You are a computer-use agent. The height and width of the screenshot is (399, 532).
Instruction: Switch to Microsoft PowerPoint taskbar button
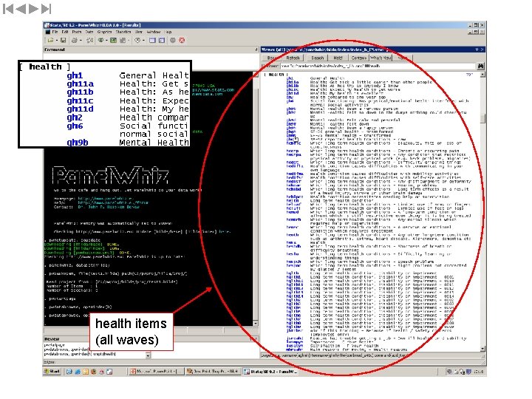[156, 372]
